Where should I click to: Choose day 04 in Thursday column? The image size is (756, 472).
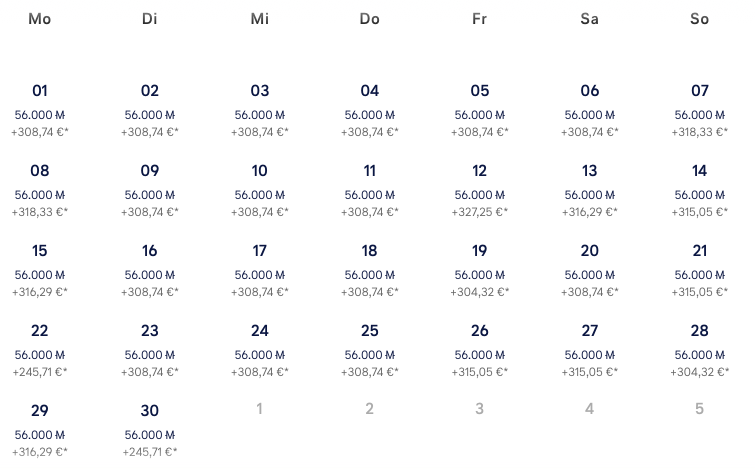tap(370, 110)
